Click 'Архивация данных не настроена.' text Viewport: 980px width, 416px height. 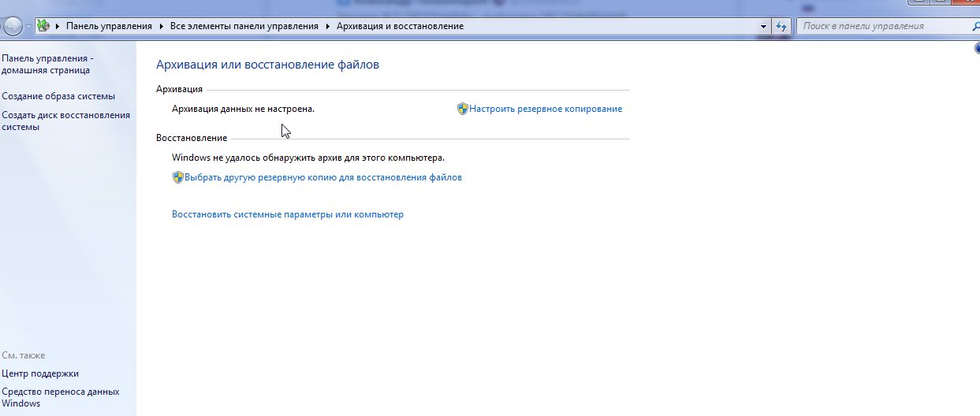tap(244, 109)
